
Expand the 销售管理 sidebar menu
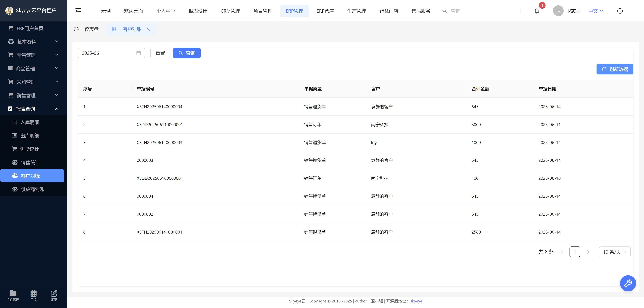click(x=34, y=95)
